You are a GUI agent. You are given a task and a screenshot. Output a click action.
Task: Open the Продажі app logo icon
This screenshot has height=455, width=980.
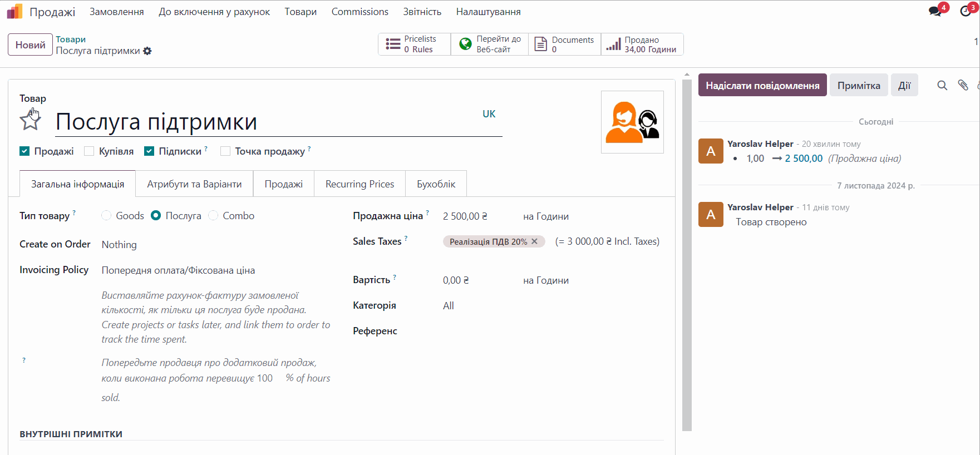point(14,12)
